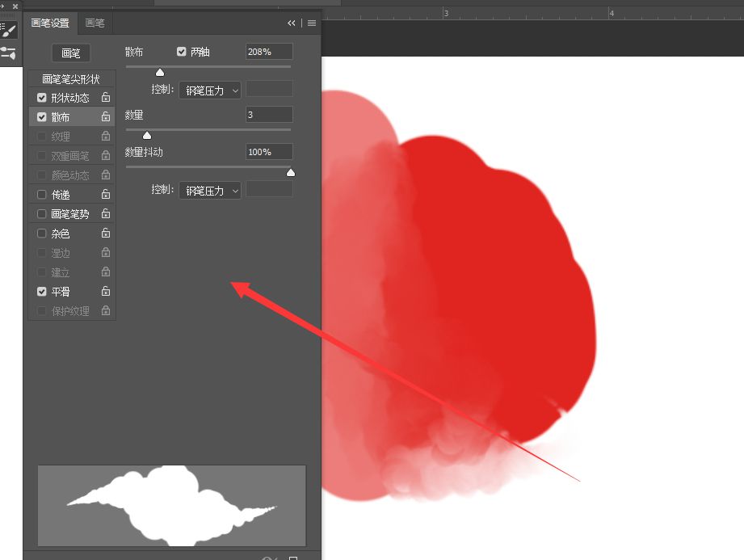Viewport: 744px width, 560px height.
Task: Open the 控制 dropdown under 数量抖动
Action: pos(210,191)
